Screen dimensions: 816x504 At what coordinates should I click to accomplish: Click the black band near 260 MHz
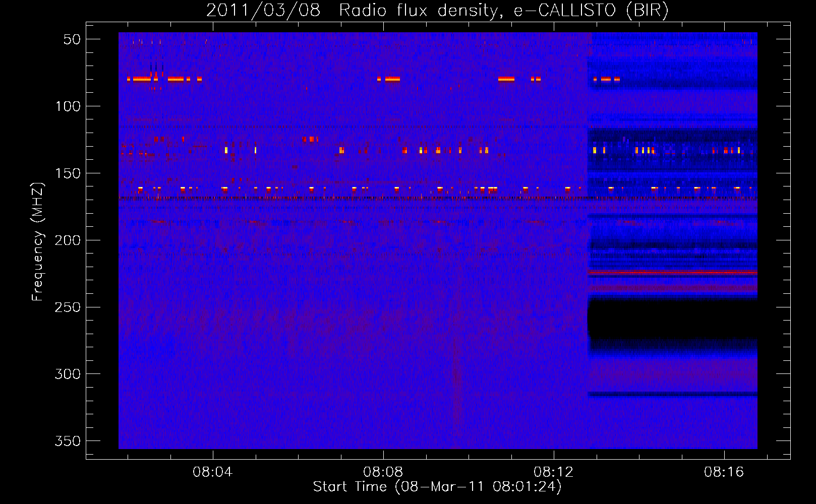[x=672, y=319]
